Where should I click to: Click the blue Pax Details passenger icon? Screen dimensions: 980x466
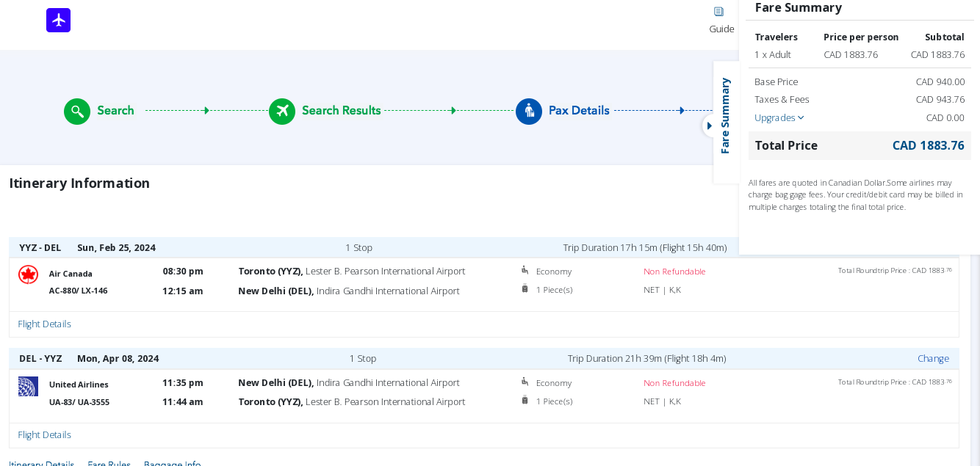tap(529, 111)
